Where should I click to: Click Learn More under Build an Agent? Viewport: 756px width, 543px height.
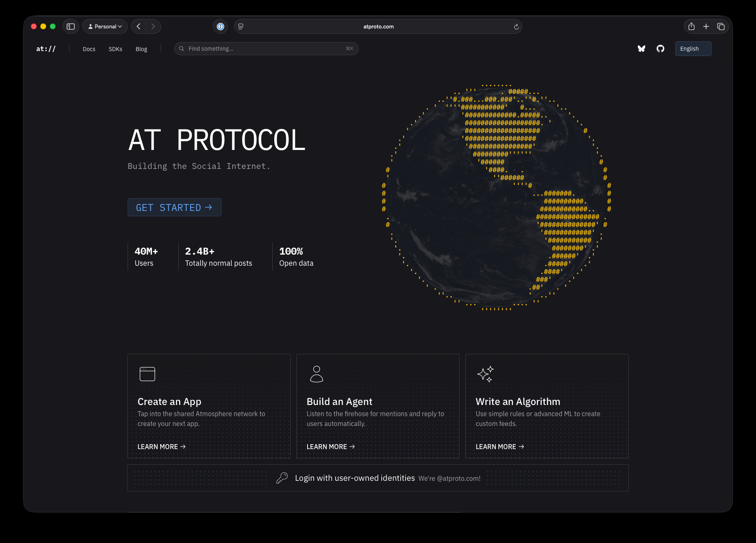coord(330,447)
